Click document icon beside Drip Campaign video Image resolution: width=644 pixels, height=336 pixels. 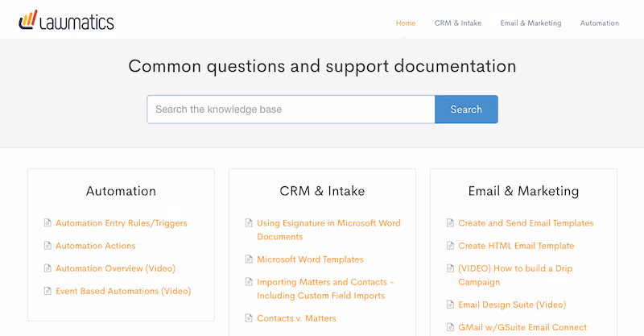click(450, 268)
